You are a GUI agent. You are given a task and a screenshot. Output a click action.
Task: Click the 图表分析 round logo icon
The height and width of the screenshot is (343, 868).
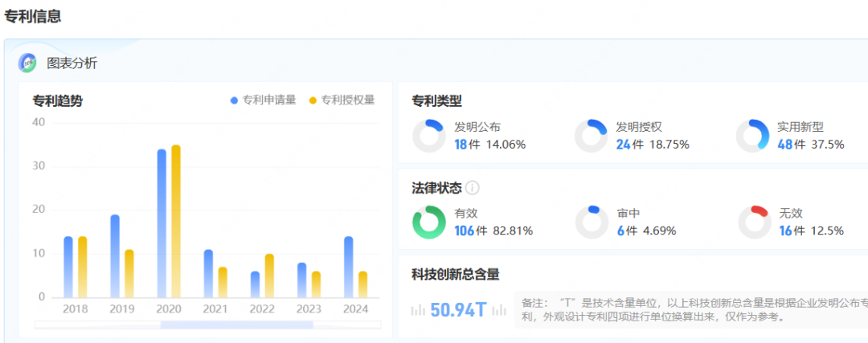coord(28,63)
